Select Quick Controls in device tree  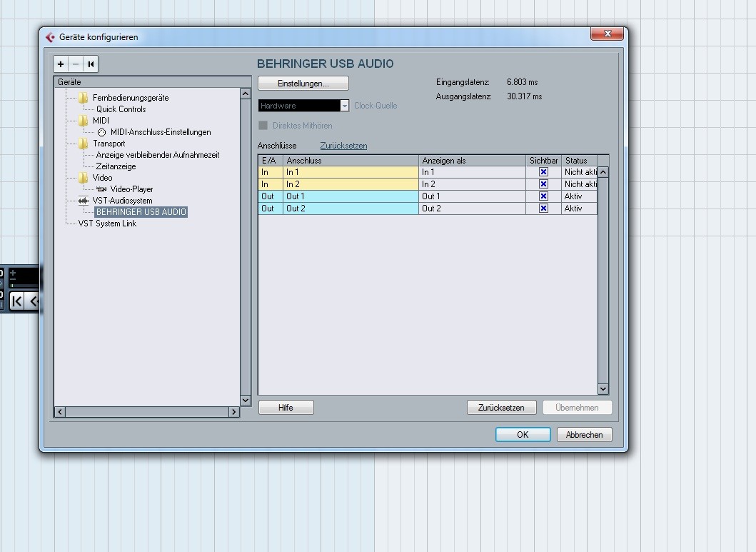[121, 109]
